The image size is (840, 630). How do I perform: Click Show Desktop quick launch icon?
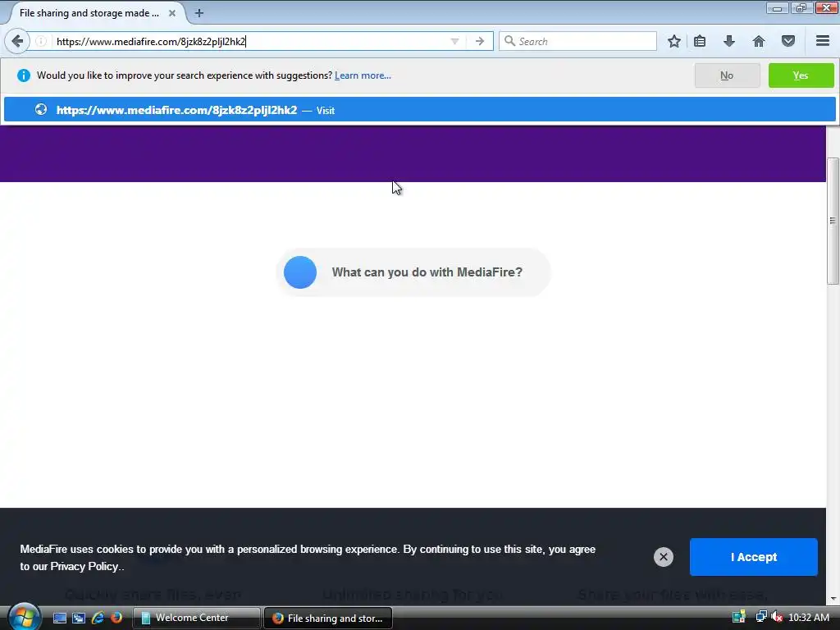[x=59, y=619]
